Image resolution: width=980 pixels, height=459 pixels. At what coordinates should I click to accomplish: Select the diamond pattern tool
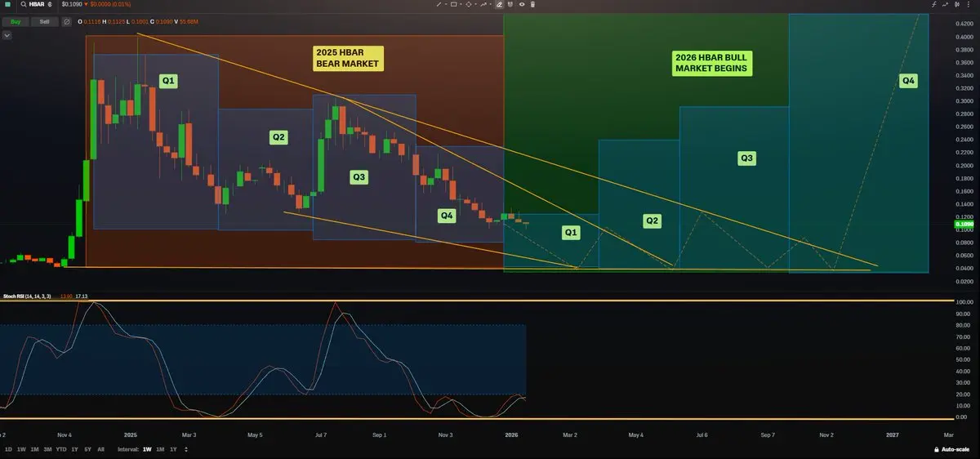(x=468, y=4)
